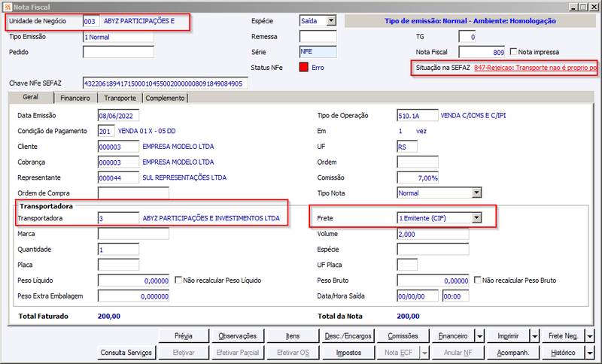
Task: Enable Não recalcular Peso Líquido checkbox
Action: pyautogui.click(x=178, y=280)
